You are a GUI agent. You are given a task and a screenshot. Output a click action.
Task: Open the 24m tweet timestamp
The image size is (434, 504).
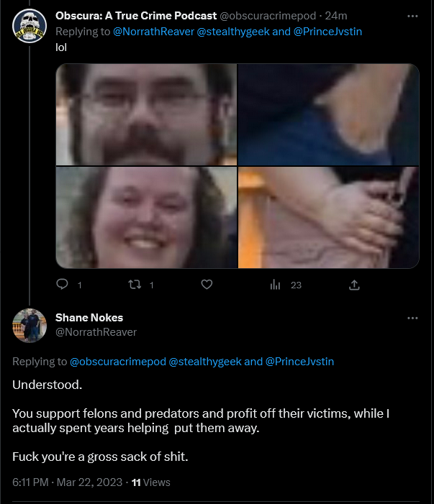point(336,16)
